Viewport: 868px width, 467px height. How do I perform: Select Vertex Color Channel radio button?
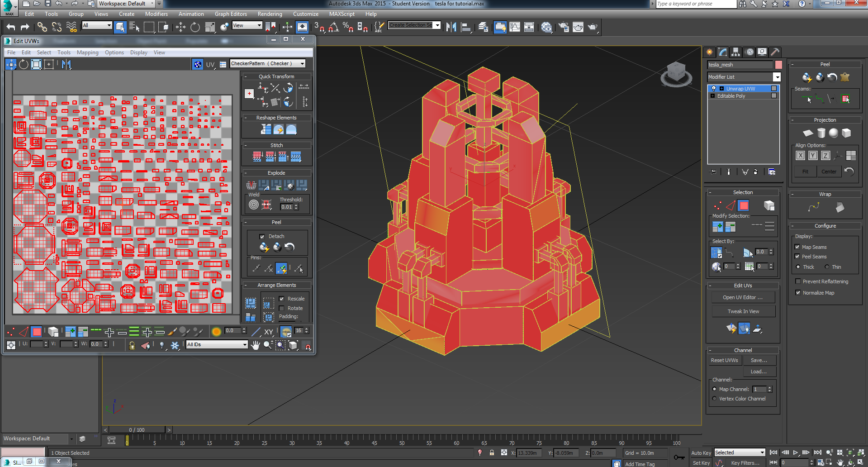click(x=715, y=399)
